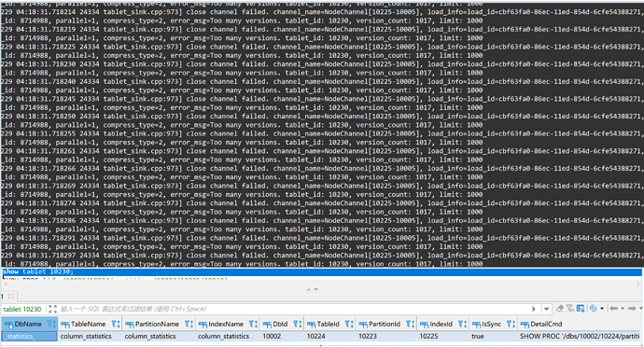644x347 pixels.
Task: Toggle the result panel maximize icon
Action: tap(52, 309)
